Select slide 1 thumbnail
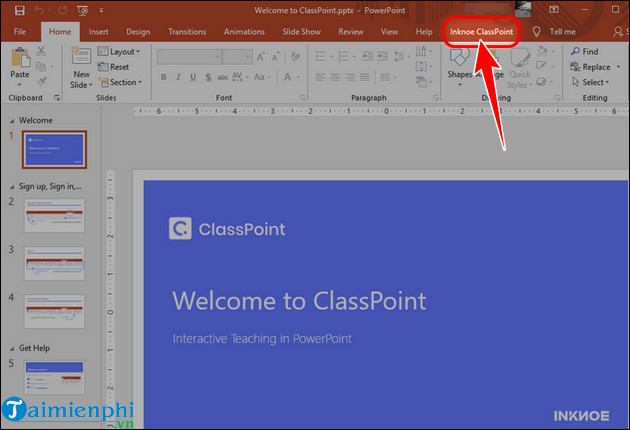 pyautogui.click(x=54, y=149)
